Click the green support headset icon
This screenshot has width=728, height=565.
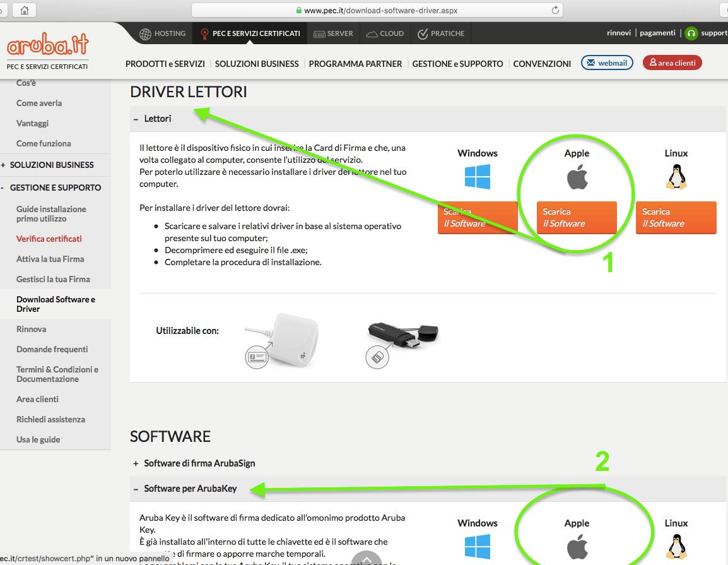[x=691, y=33]
